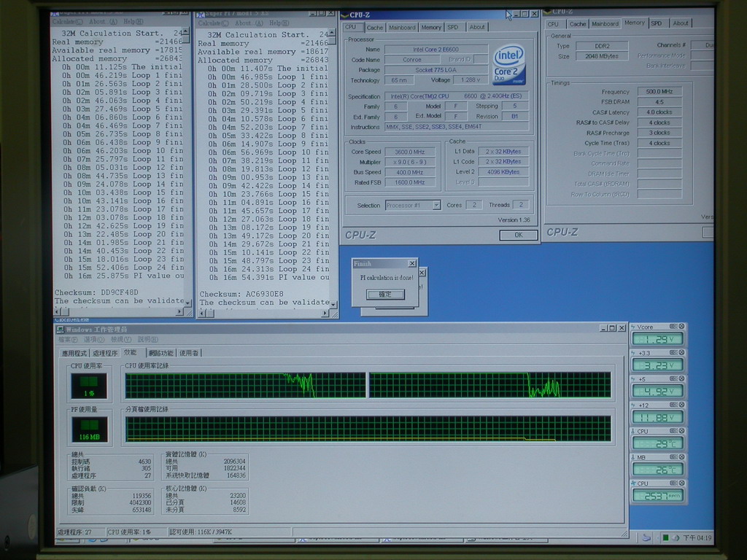
Task: Click Checksum DD9CF48D text in left Super PI
Action: coord(96,292)
